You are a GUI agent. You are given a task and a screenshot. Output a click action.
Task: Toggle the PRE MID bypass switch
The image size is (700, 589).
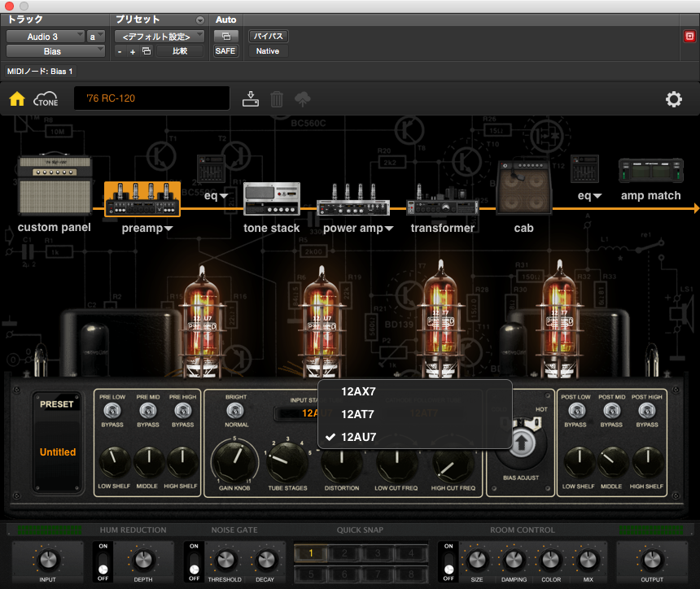click(x=148, y=411)
